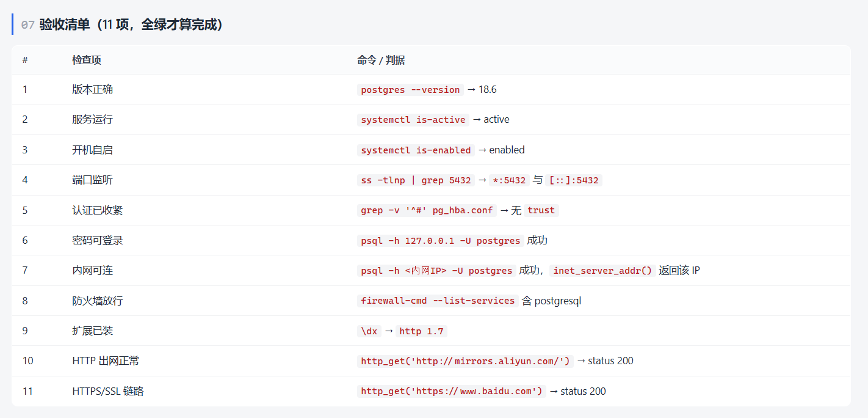Select the 版本正确 check item

92,89
